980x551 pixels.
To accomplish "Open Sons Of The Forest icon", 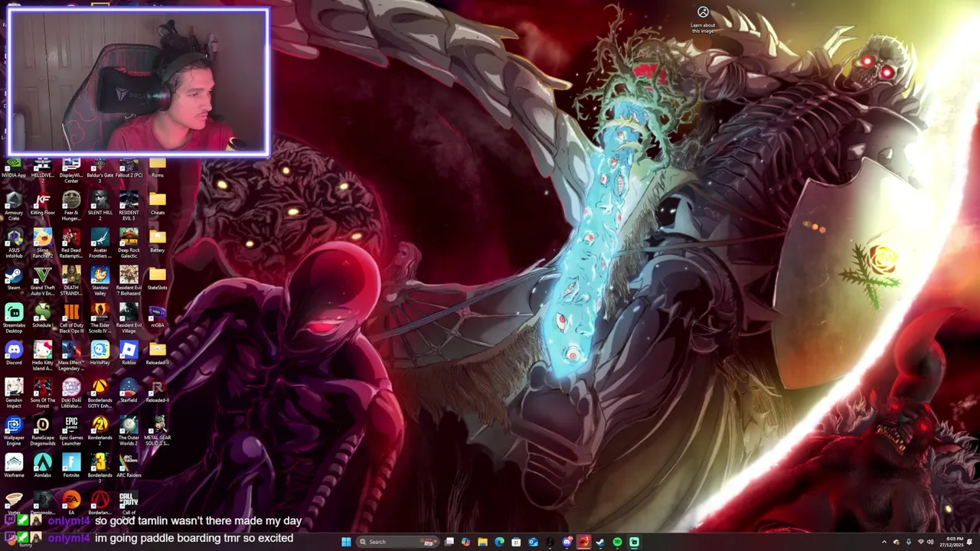I will [x=42, y=392].
